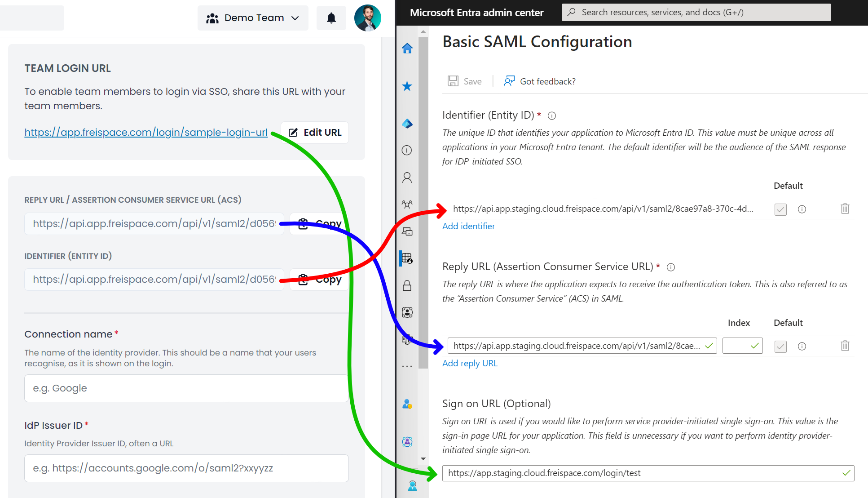View the Identifier (Entity ID) info tooltip
The width and height of the screenshot is (868, 498).
pyautogui.click(x=551, y=116)
